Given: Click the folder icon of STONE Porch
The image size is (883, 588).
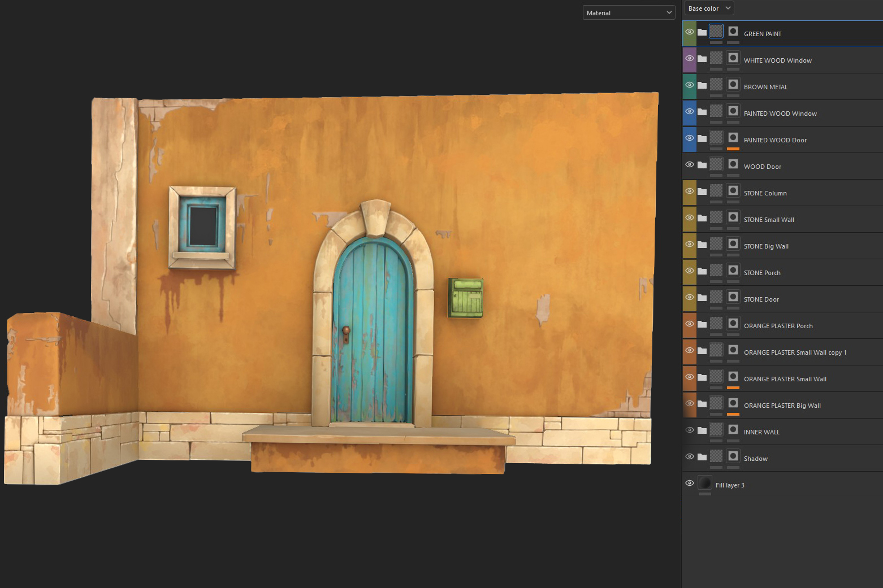Looking at the screenshot, I should pos(702,271).
